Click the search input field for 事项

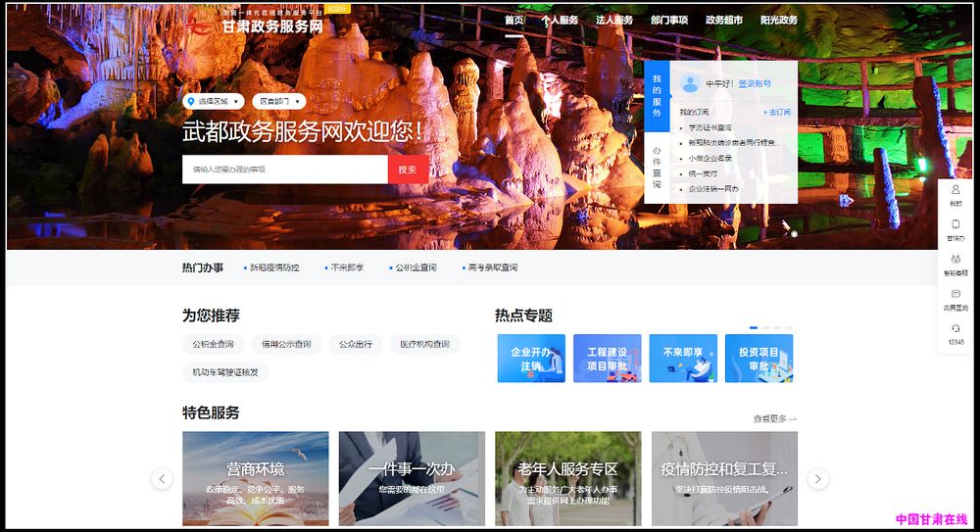point(284,169)
